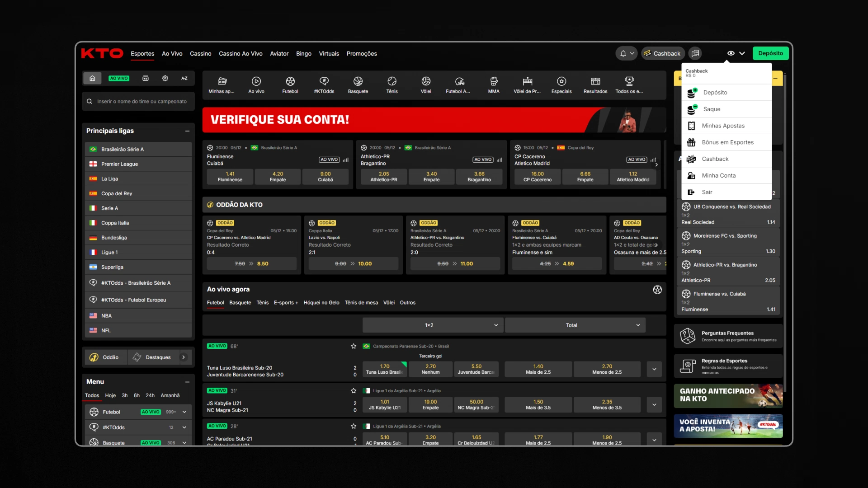Image resolution: width=868 pixels, height=488 pixels.
Task: Collapse the Principais ligas section
Action: 187,131
